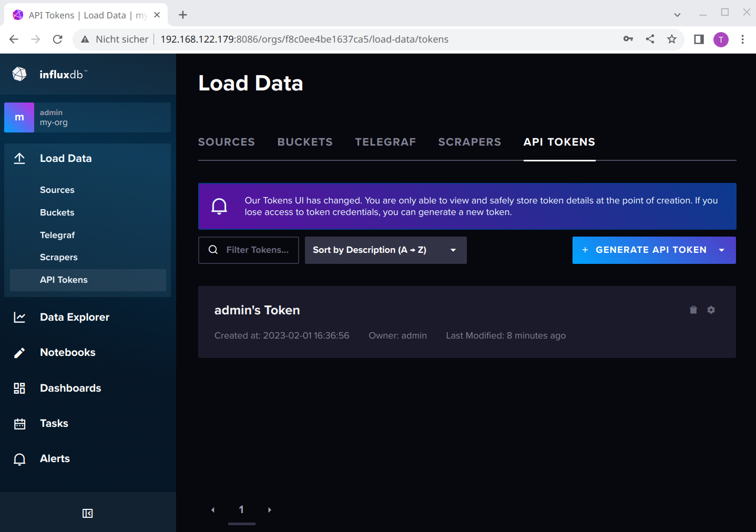
Task: Share this page icon
Action: [650, 39]
